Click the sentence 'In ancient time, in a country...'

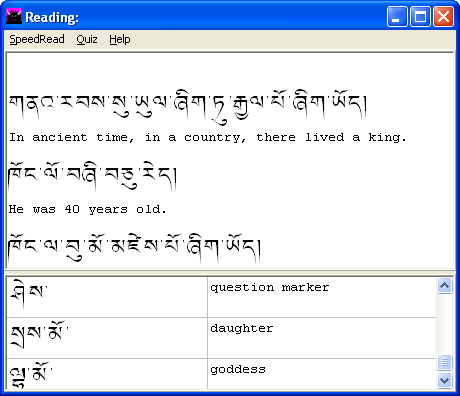208,137
